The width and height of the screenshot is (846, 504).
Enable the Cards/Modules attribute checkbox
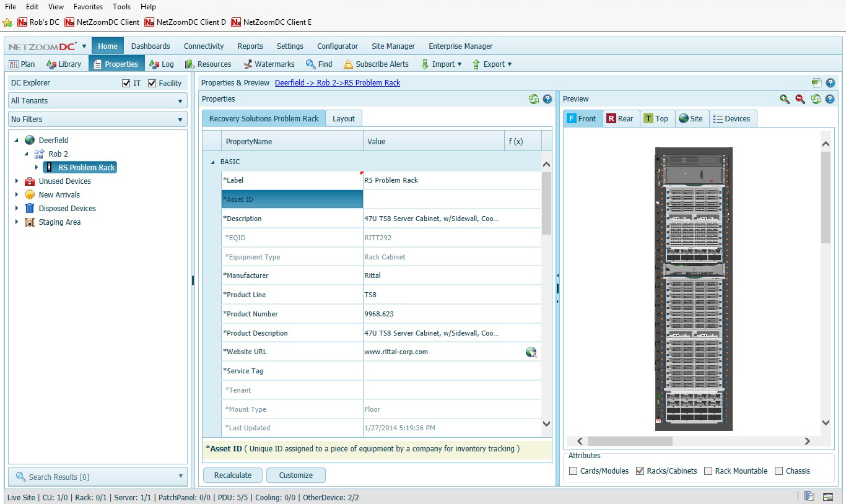[573, 471]
